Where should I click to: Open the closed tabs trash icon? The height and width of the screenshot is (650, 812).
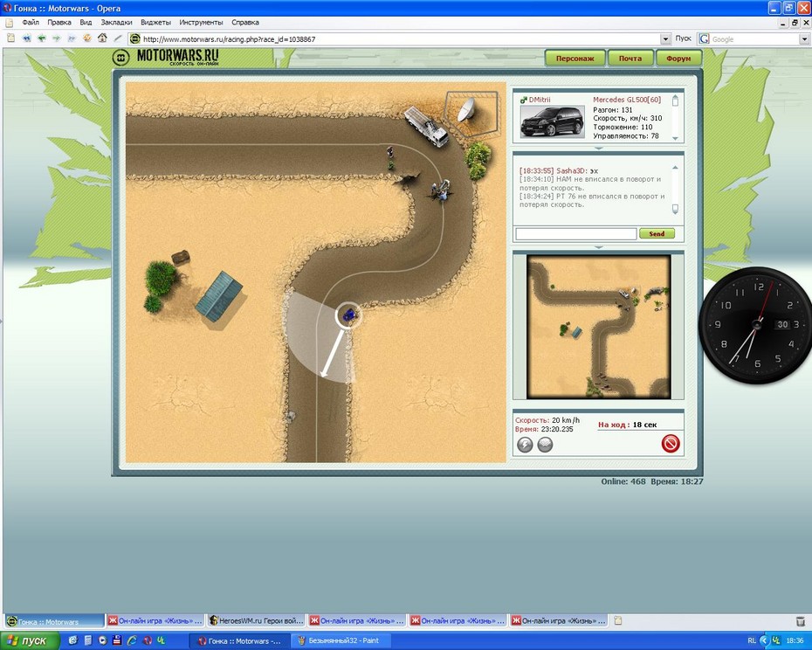click(801, 621)
